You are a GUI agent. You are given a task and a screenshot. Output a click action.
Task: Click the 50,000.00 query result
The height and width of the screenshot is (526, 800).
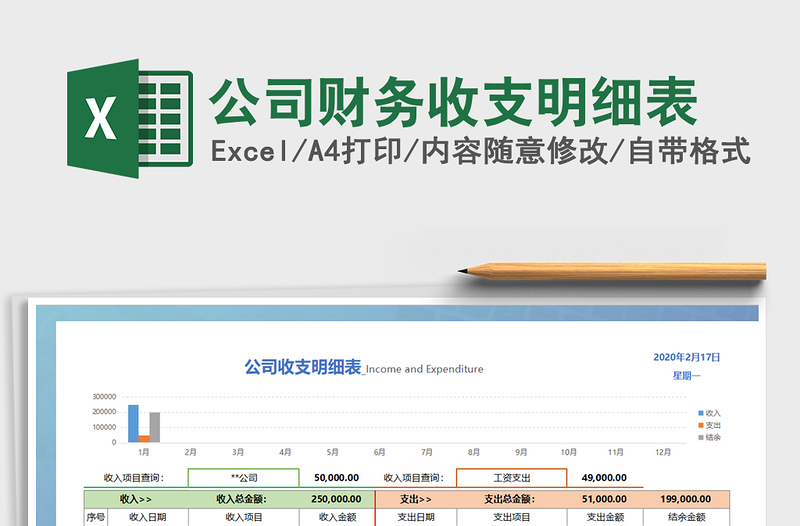pos(336,478)
